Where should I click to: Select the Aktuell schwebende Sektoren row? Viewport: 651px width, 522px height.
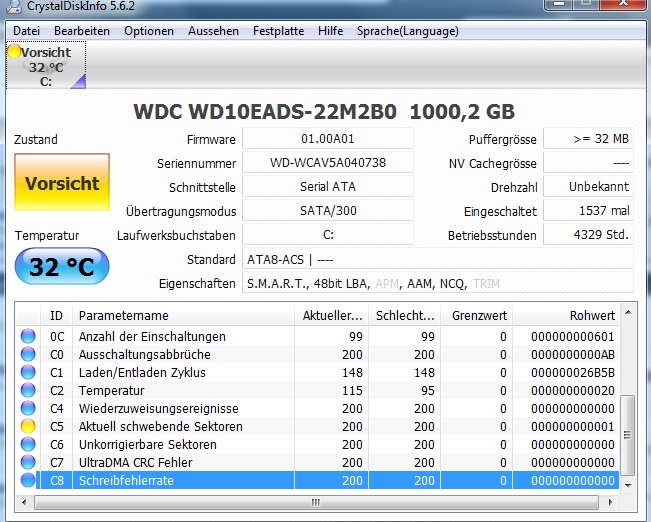click(318, 426)
